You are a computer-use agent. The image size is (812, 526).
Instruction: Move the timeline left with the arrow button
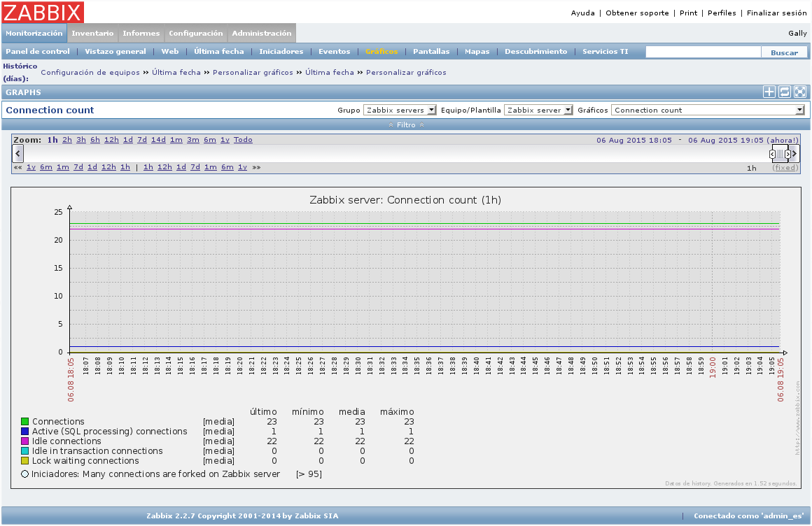[17, 153]
